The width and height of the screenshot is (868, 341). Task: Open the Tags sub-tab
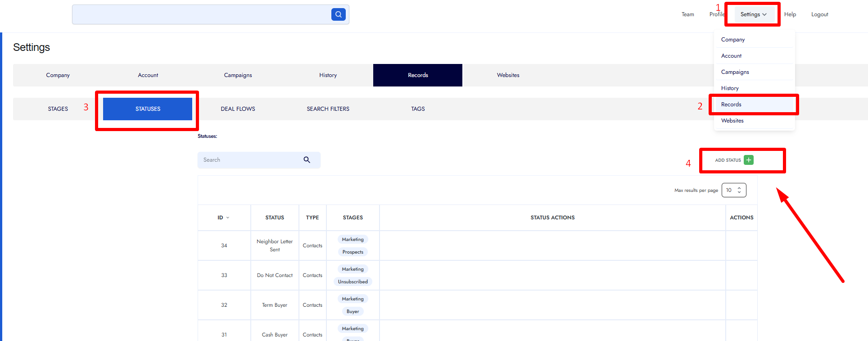click(x=418, y=109)
